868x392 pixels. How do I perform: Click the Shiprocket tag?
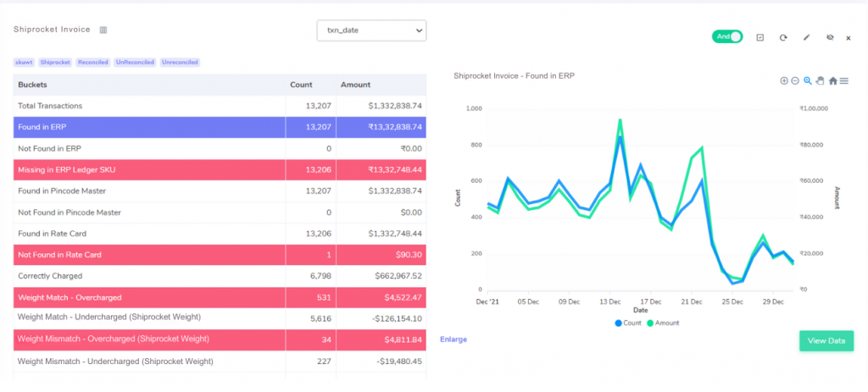click(x=55, y=63)
